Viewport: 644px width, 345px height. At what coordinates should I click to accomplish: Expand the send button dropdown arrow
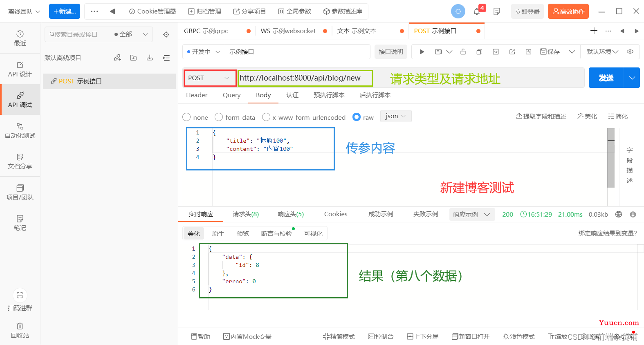click(x=632, y=78)
